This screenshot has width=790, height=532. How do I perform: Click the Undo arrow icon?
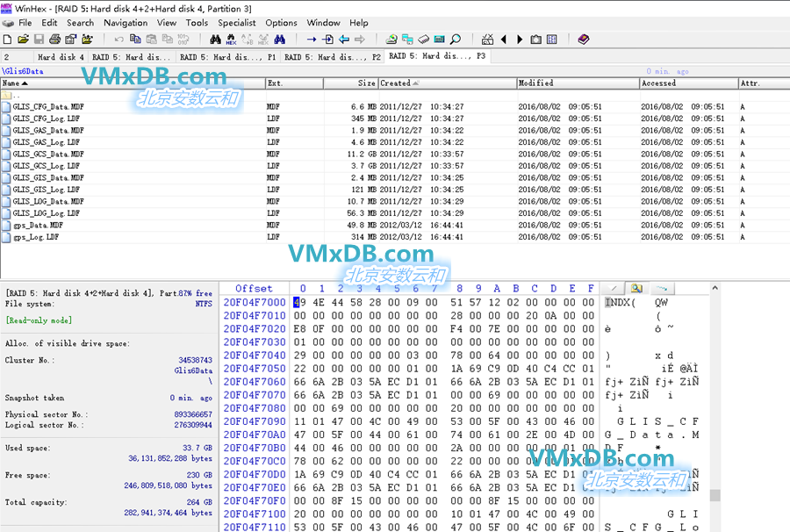coord(118,40)
